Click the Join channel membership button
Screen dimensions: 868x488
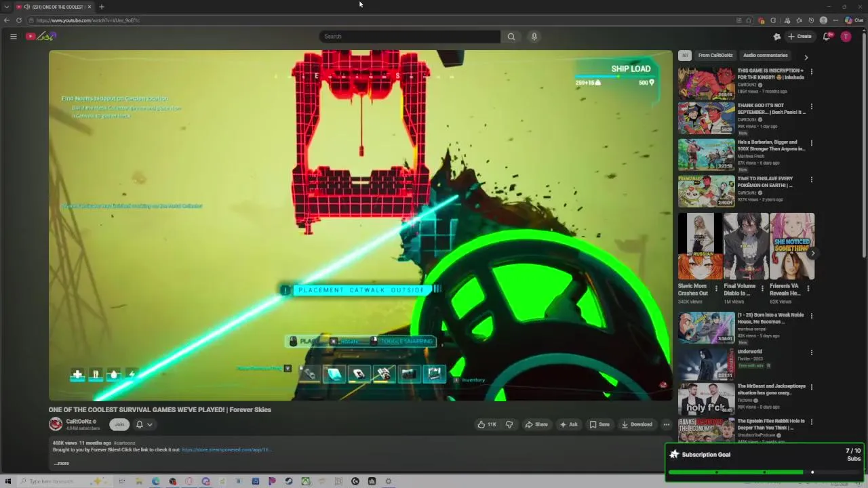click(119, 424)
